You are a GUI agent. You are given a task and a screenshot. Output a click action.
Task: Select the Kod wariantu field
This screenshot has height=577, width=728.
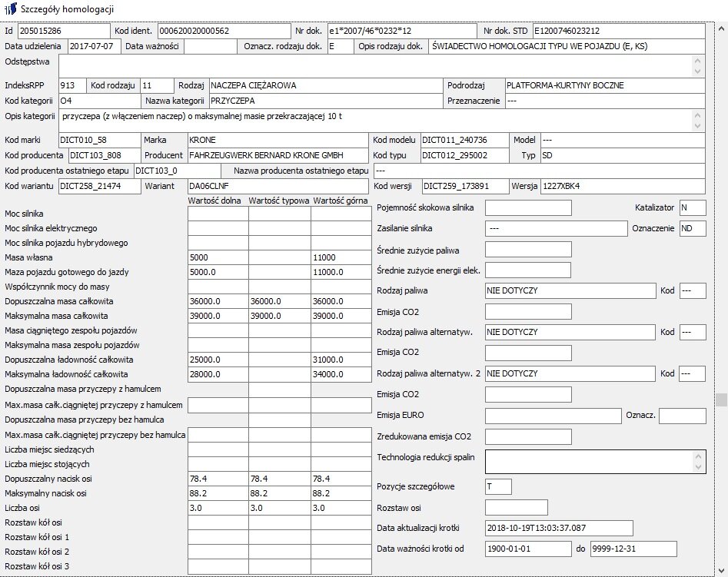[x=99, y=186]
